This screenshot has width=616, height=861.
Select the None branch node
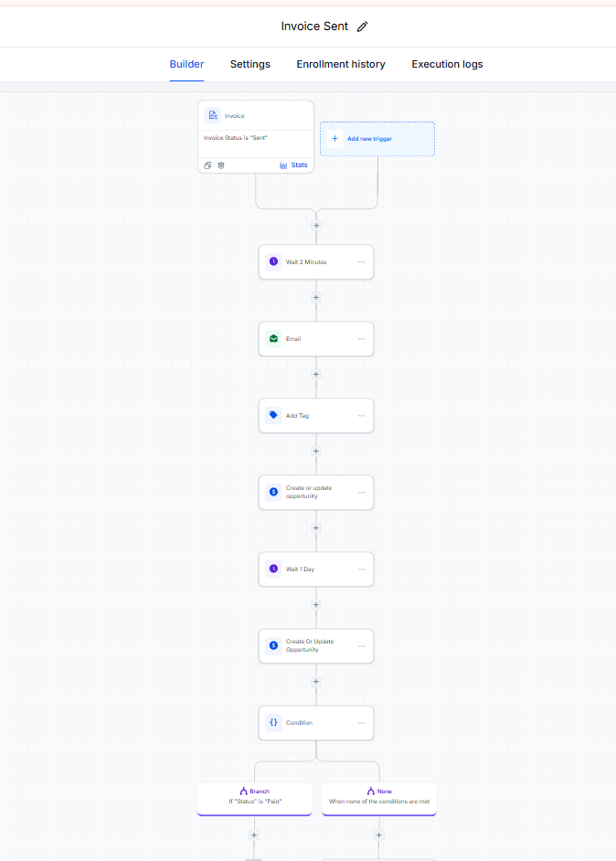tap(378, 799)
